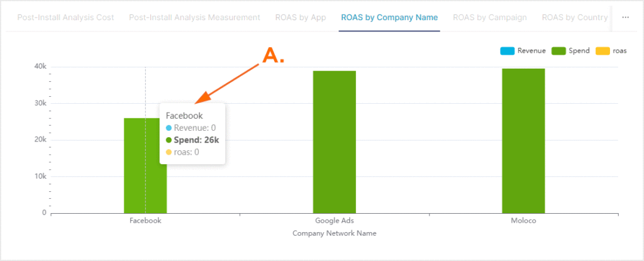Viewport: 644px width, 261px height.
Task: Switch to Post-Install Analysis Measurement tab
Action: [x=195, y=18]
